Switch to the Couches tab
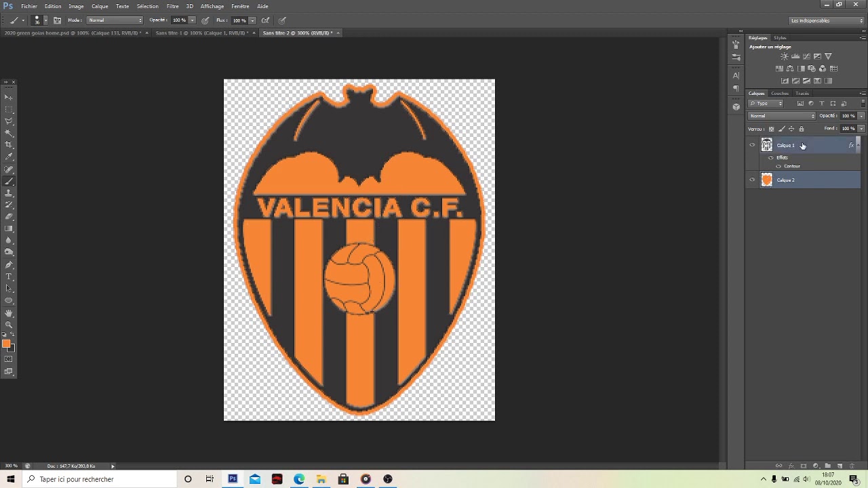868x488 pixels. (x=780, y=94)
